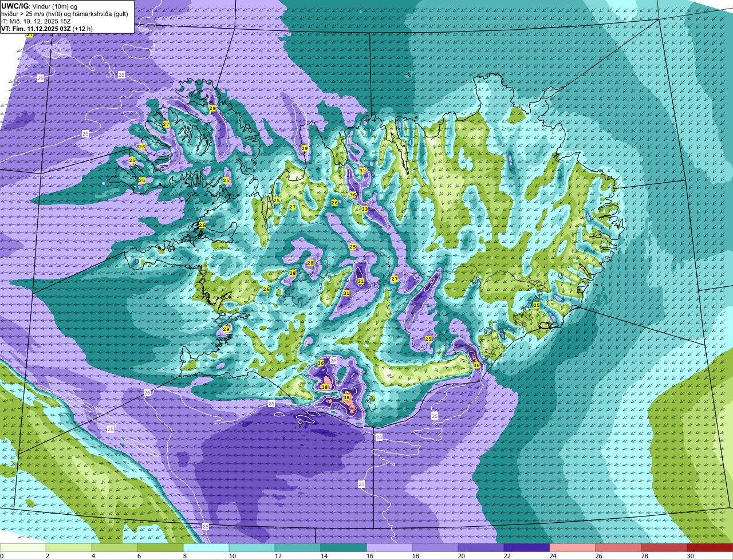733x560 pixels.
Task: Click the pale yellow 0–2 m/s legend swatch
Action: 23,548
